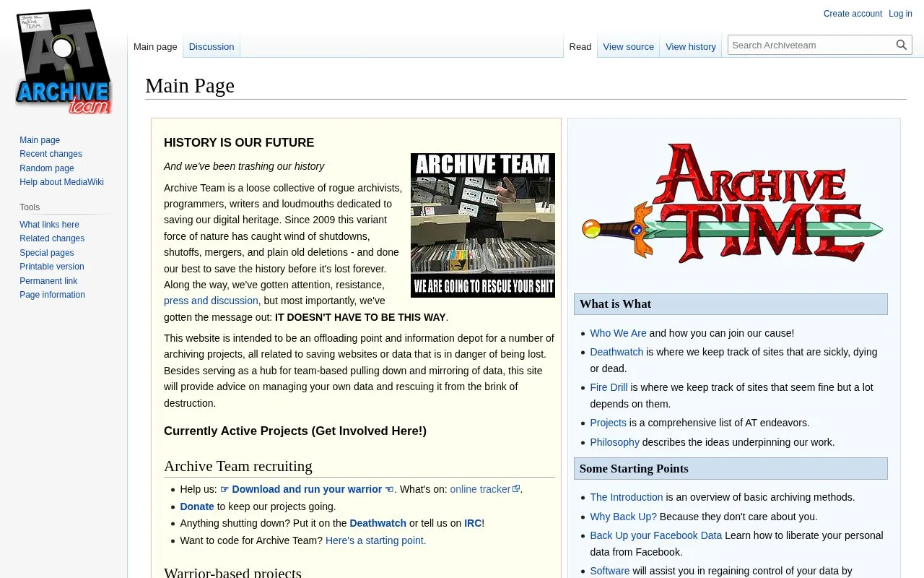924x578 pixels.
Task: Open the online tracker link
Action: 480,489
